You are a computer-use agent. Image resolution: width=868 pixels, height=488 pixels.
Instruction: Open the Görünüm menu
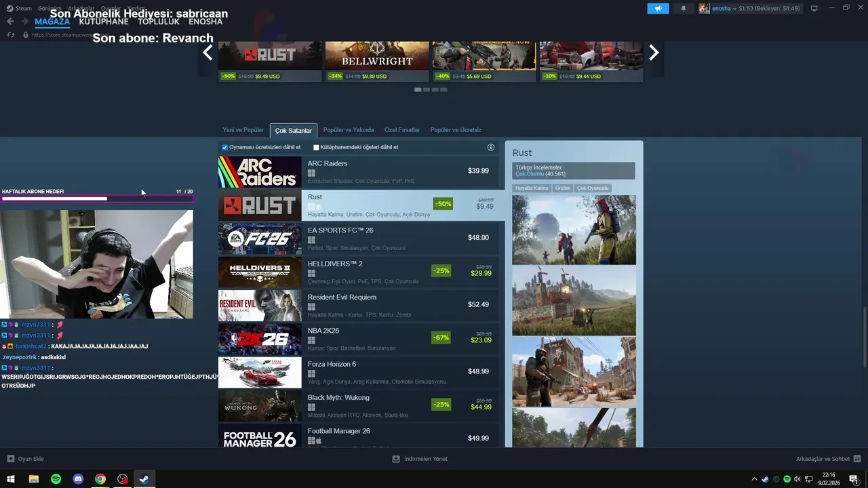point(50,8)
